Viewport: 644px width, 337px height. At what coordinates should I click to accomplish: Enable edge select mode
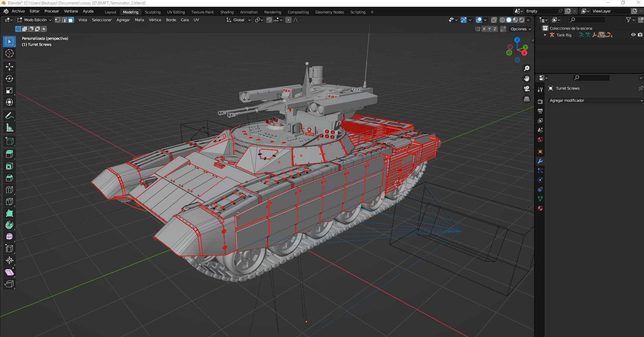click(x=64, y=20)
